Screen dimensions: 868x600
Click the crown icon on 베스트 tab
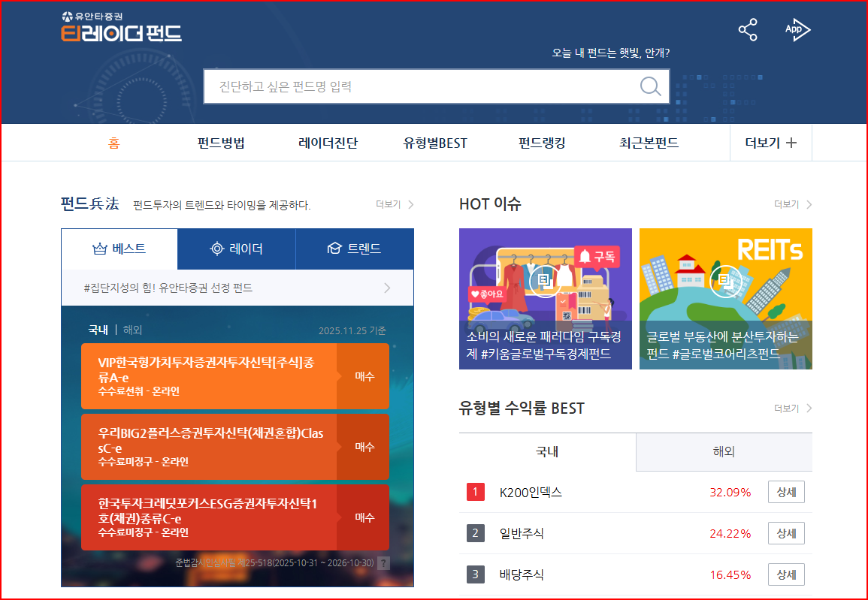click(100, 249)
